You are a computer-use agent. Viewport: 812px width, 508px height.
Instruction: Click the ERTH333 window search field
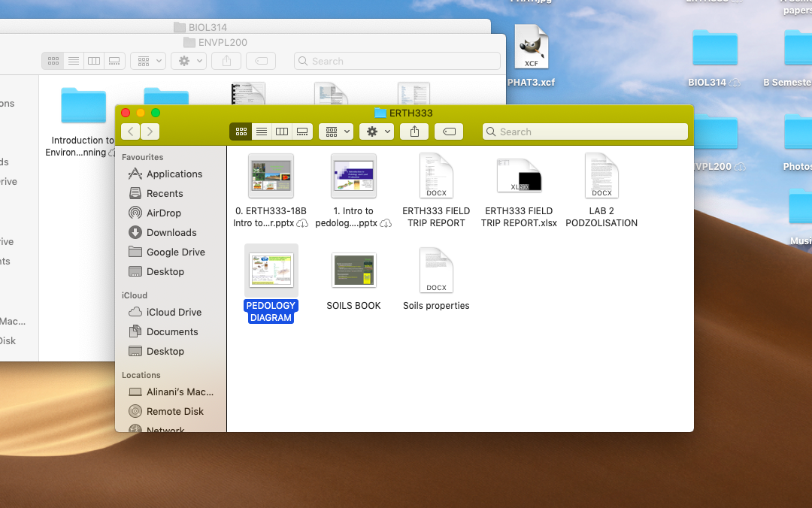[585, 132]
